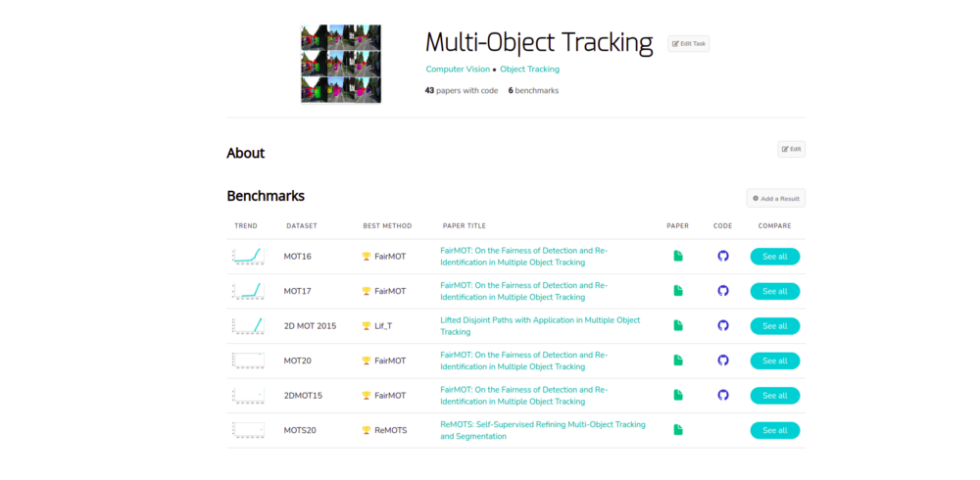The height and width of the screenshot is (480, 980).
Task: Click the MOT16 trend chart thumbnail
Action: pyautogui.click(x=248, y=256)
